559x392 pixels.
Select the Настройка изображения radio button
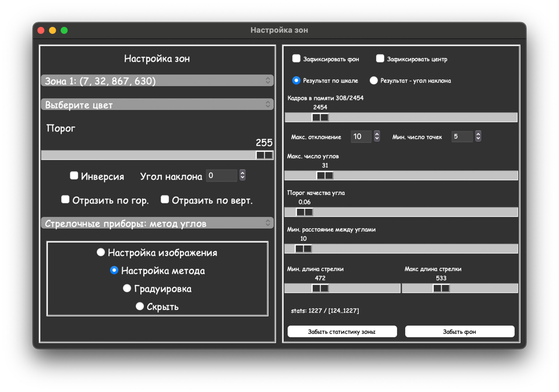[101, 252]
